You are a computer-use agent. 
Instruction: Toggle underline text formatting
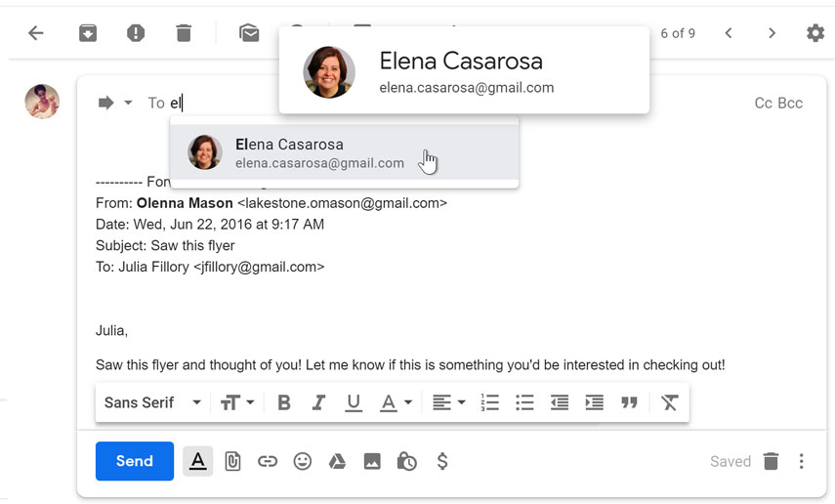(354, 402)
